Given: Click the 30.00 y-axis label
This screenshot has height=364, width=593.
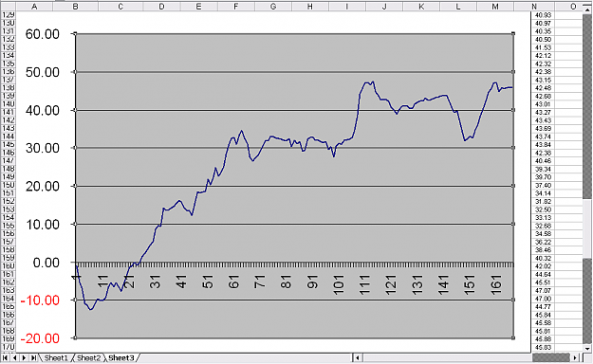Looking at the screenshot, I should pyautogui.click(x=43, y=148).
